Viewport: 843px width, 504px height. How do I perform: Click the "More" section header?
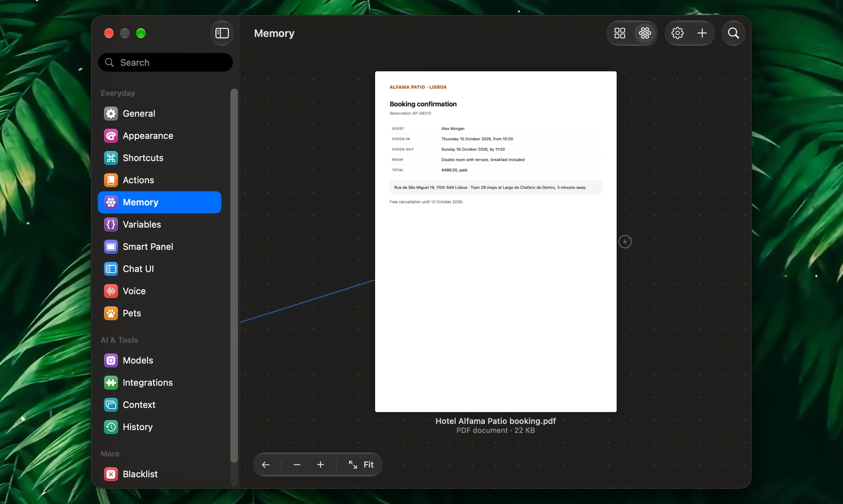coord(110,454)
